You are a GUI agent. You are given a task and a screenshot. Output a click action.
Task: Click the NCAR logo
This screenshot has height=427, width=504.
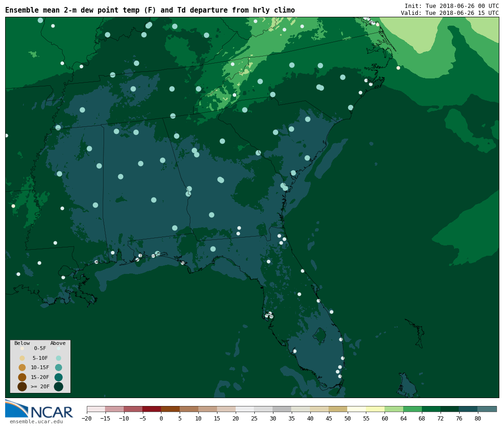click(x=39, y=409)
